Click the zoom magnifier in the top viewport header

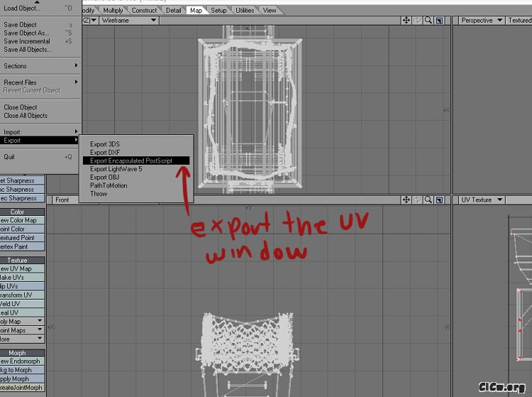[x=428, y=21]
